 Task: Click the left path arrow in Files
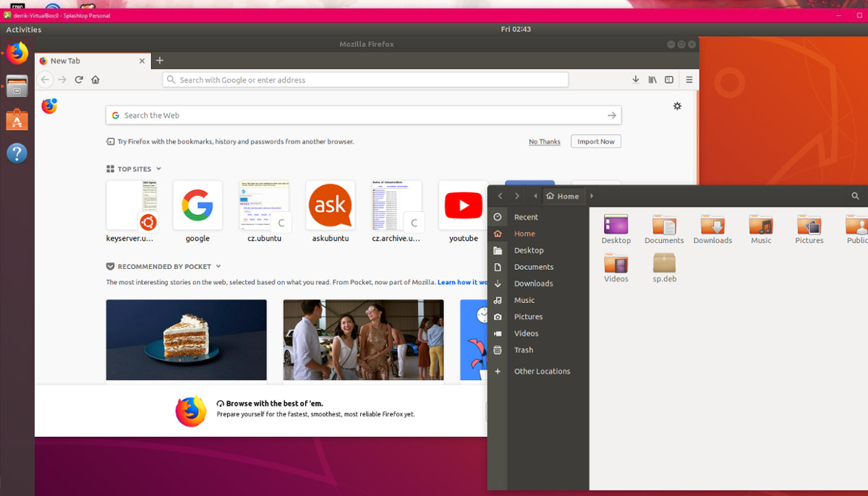[x=535, y=196]
